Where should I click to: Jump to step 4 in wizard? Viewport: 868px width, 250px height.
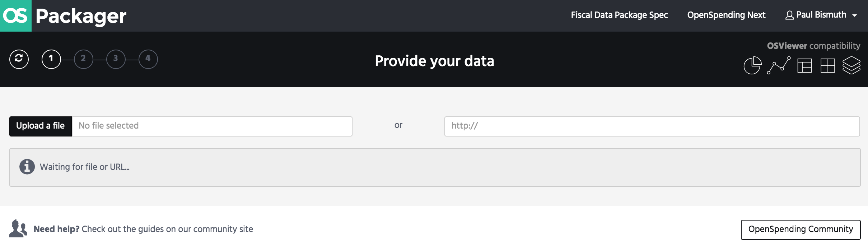(x=148, y=59)
